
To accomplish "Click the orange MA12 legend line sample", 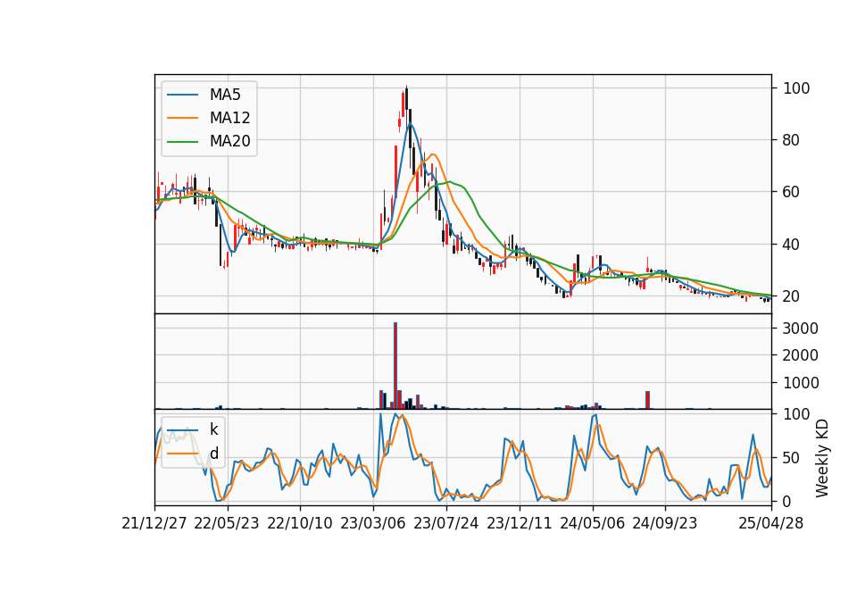I will tap(182, 118).
